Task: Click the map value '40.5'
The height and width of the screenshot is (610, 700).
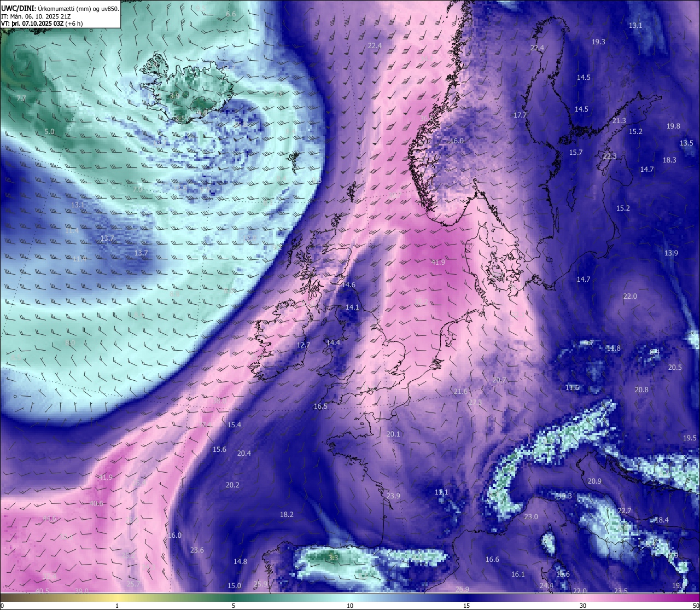Action: click(42, 591)
